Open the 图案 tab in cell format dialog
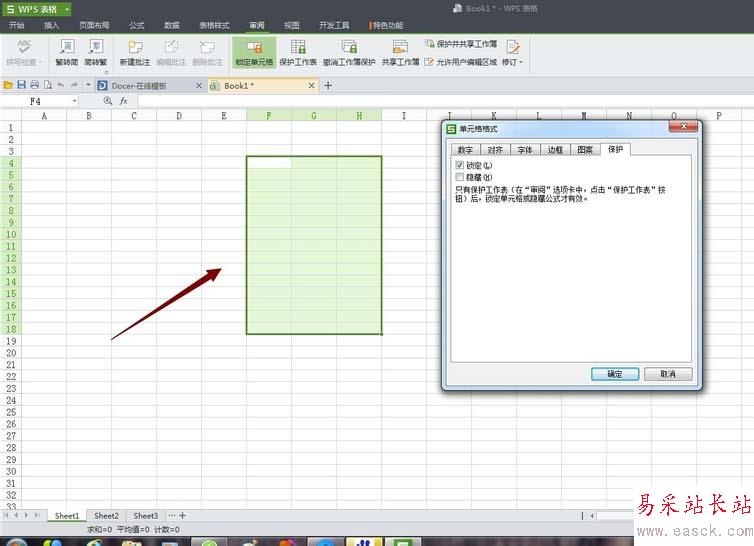754x546 pixels. coord(585,150)
